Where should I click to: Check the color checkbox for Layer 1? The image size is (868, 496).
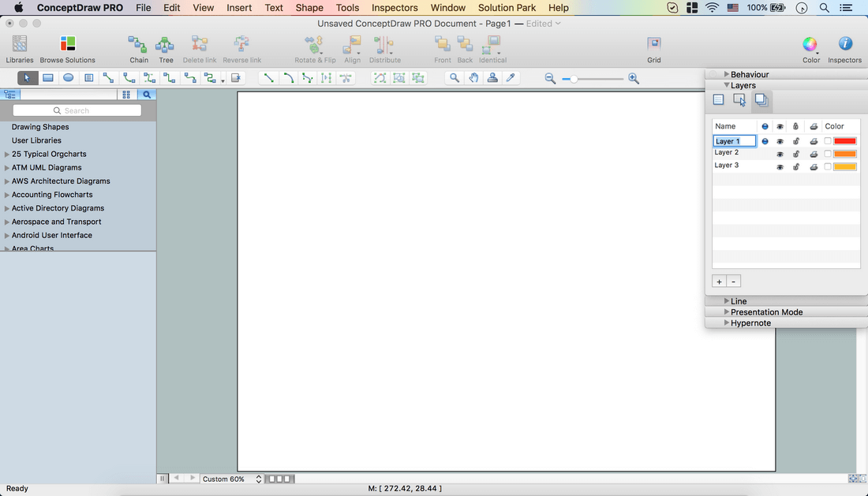coord(828,141)
